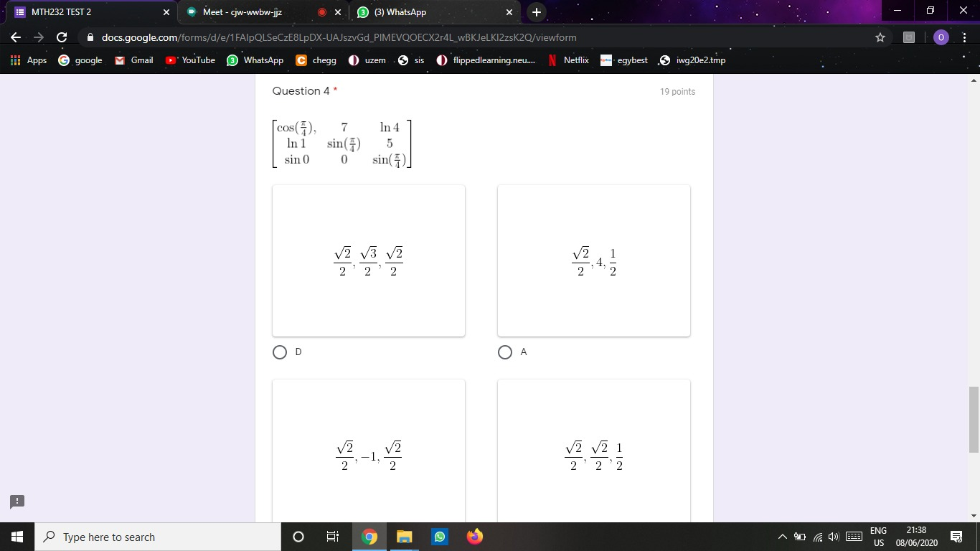Reload the current page
Viewport: 980px width, 551px height.
pos(62,37)
